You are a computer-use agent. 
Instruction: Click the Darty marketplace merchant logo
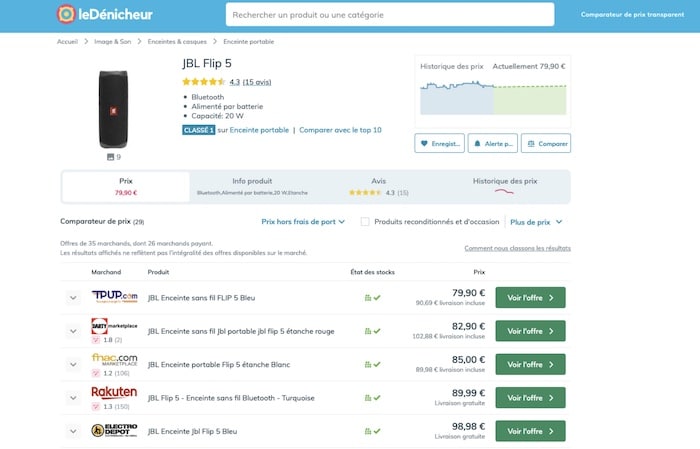(113, 326)
